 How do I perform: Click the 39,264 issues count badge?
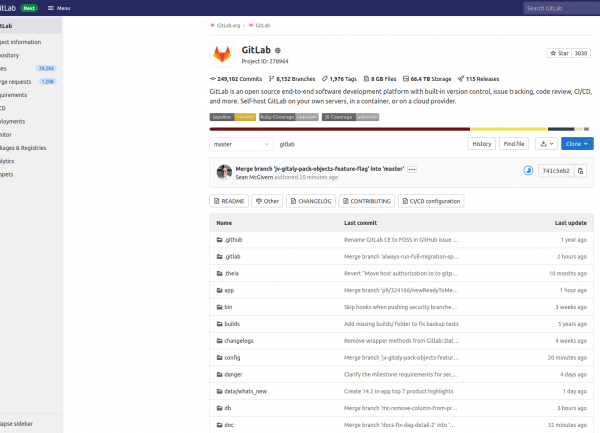[x=46, y=68]
